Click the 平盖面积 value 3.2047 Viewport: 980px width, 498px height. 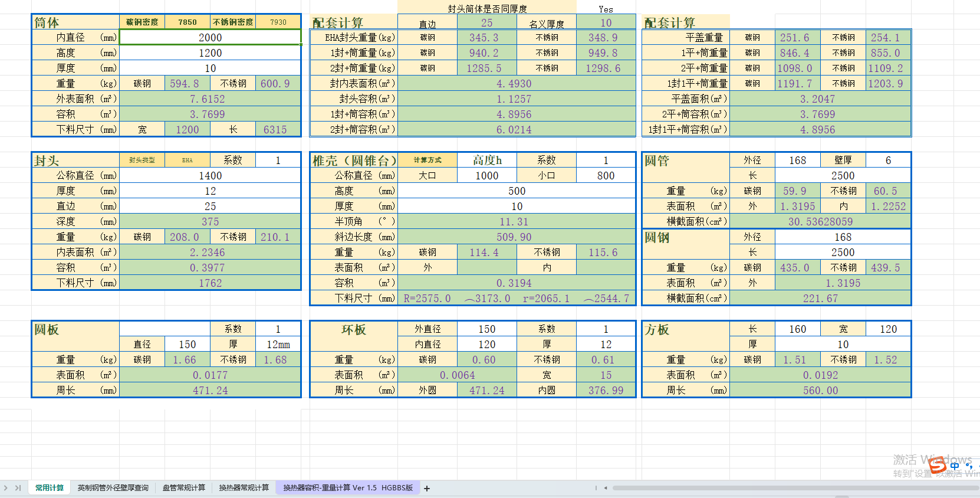click(820, 99)
